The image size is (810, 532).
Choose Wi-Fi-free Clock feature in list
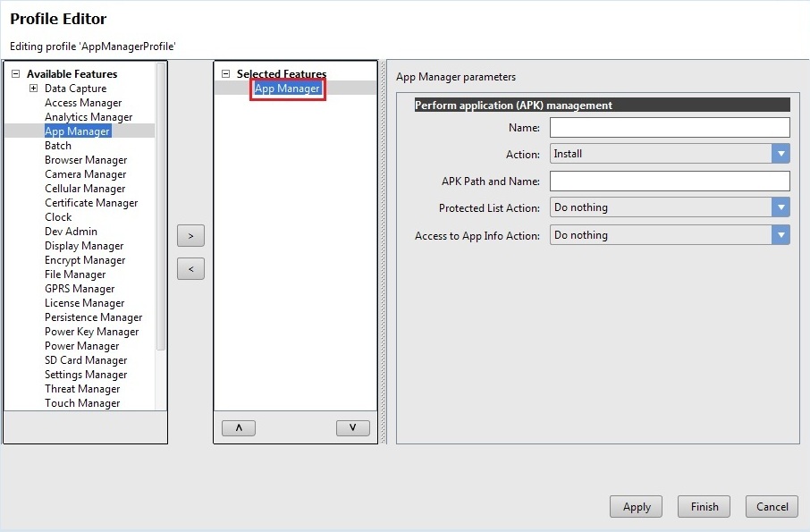coord(58,217)
